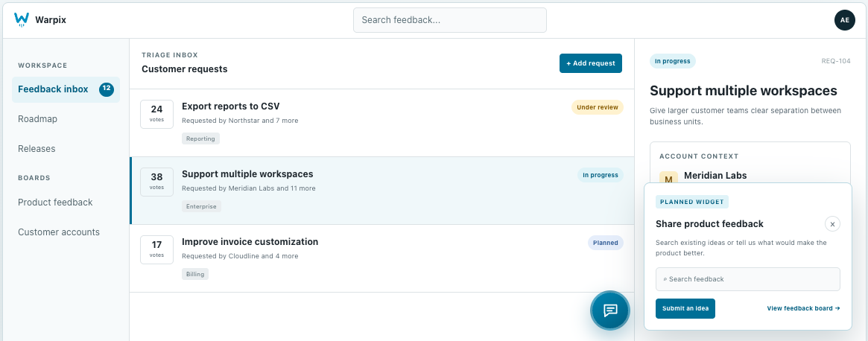Open Releases in sidebar

point(37,149)
